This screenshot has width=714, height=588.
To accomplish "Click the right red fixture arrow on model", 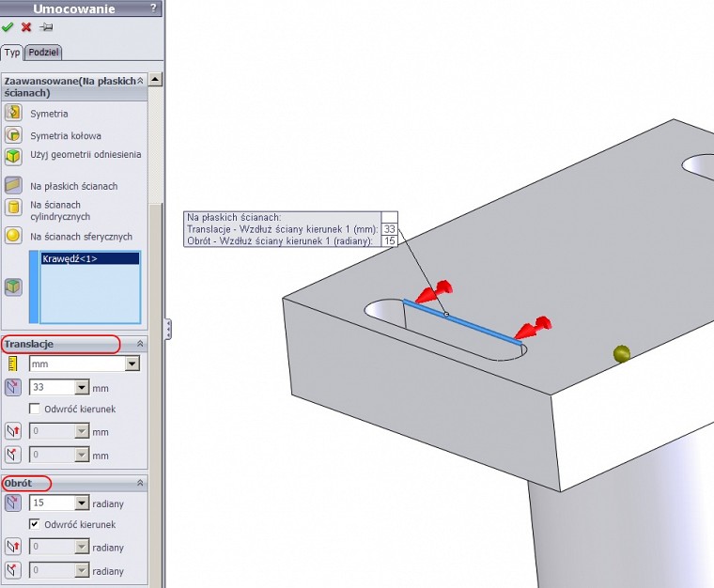I will [534, 329].
